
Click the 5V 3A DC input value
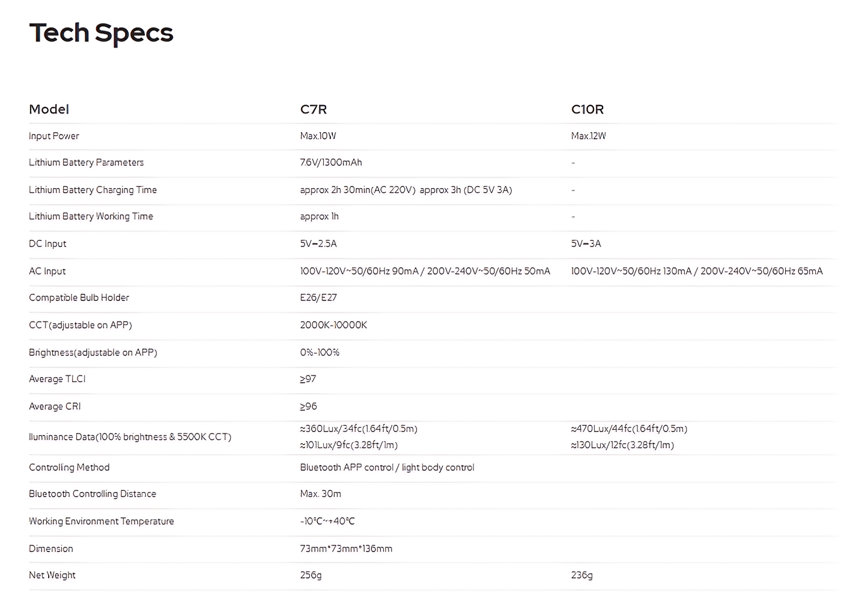(586, 244)
